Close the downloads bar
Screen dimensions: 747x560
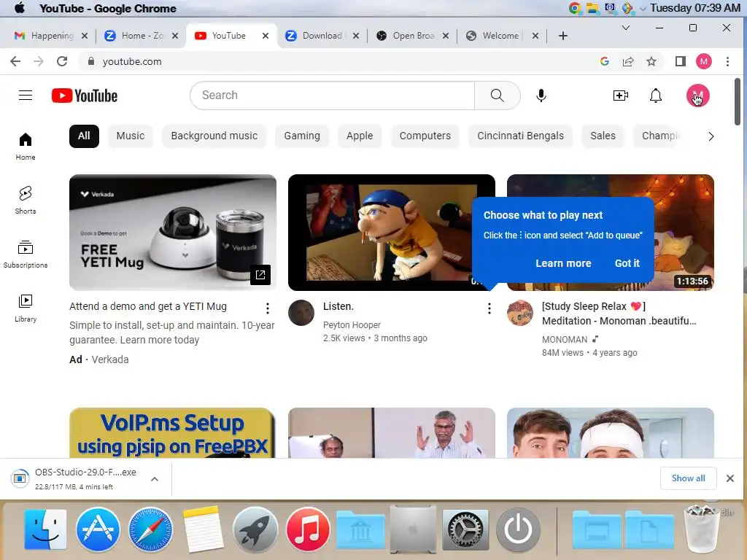pyautogui.click(x=729, y=478)
